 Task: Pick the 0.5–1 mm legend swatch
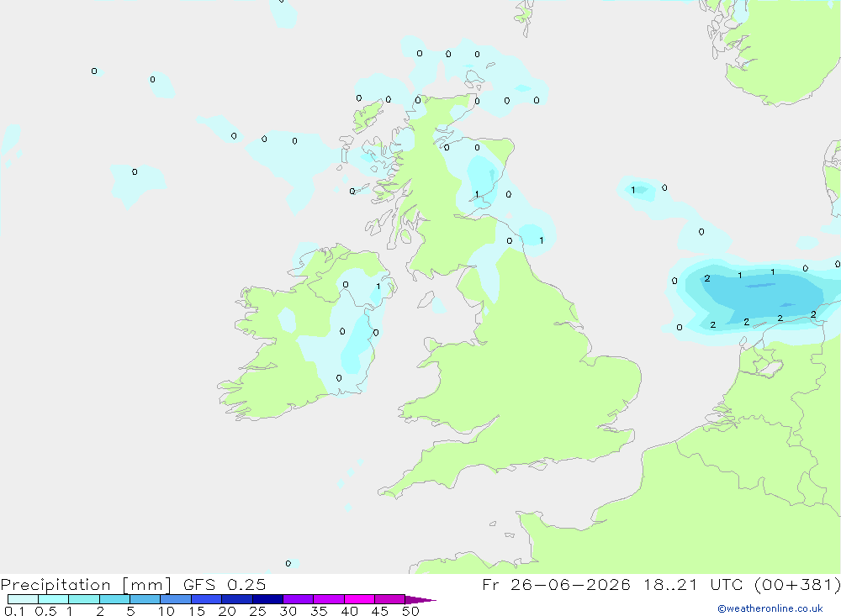pos(54,599)
